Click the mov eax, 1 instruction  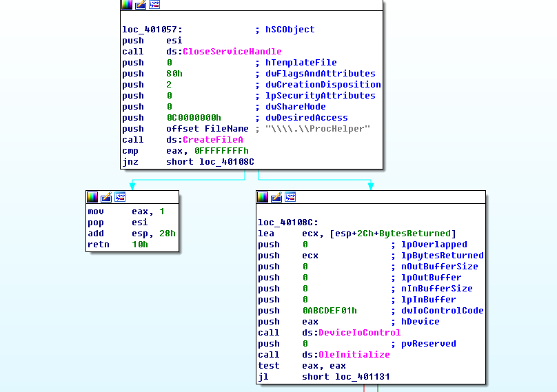click(126, 212)
